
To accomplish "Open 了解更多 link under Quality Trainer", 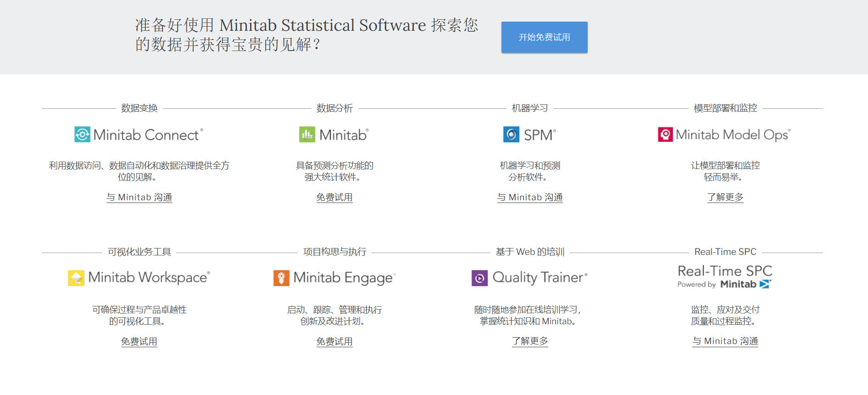I will (530, 341).
